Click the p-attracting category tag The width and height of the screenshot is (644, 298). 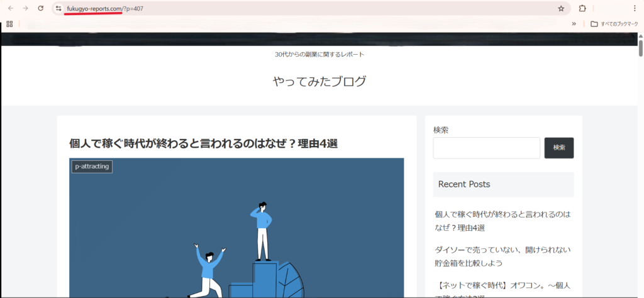point(92,167)
